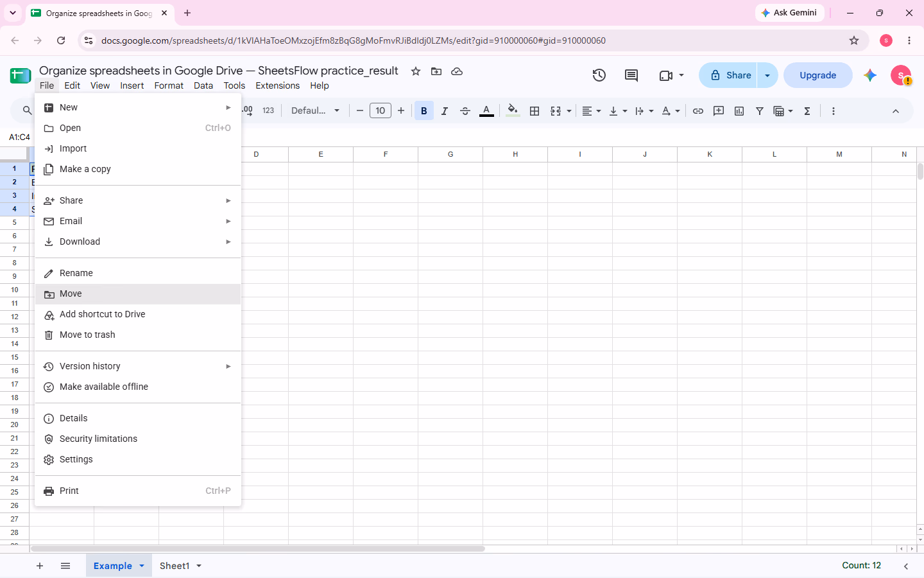The width and height of the screenshot is (924, 578).
Task: Start a Meet call camera icon
Action: (666, 75)
